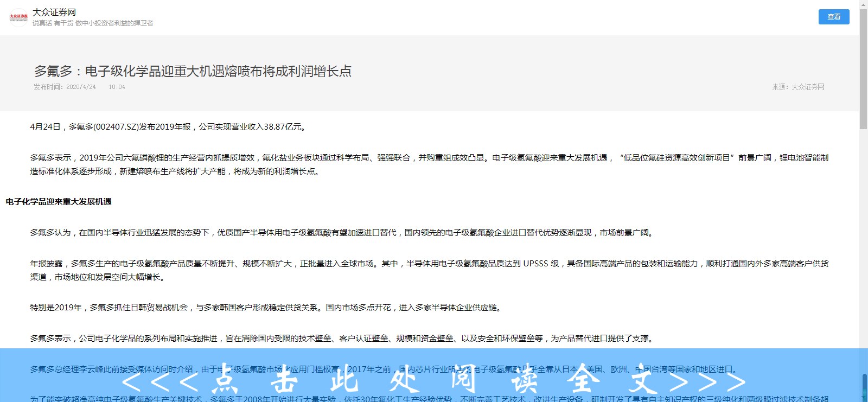Click the bold heading 电子化学品迎来重大发展机遇
The width and height of the screenshot is (868, 402).
[x=59, y=202]
